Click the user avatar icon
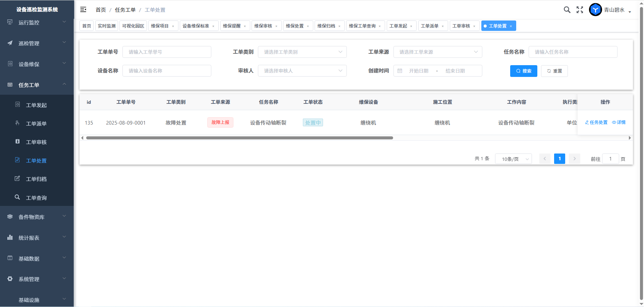The width and height of the screenshot is (644, 307). click(595, 10)
